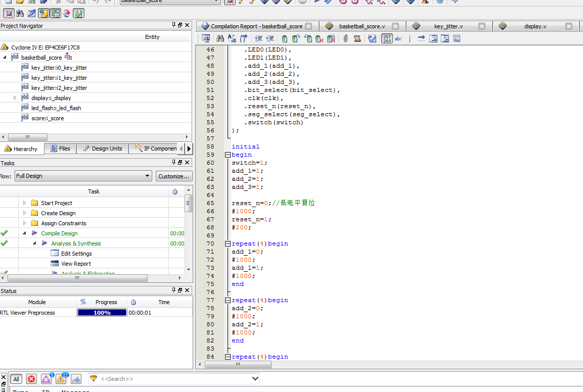Click the code editor horizontal scrollbar
Image resolution: width=583 pixels, height=392 pixels.
(x=238, y=365)
